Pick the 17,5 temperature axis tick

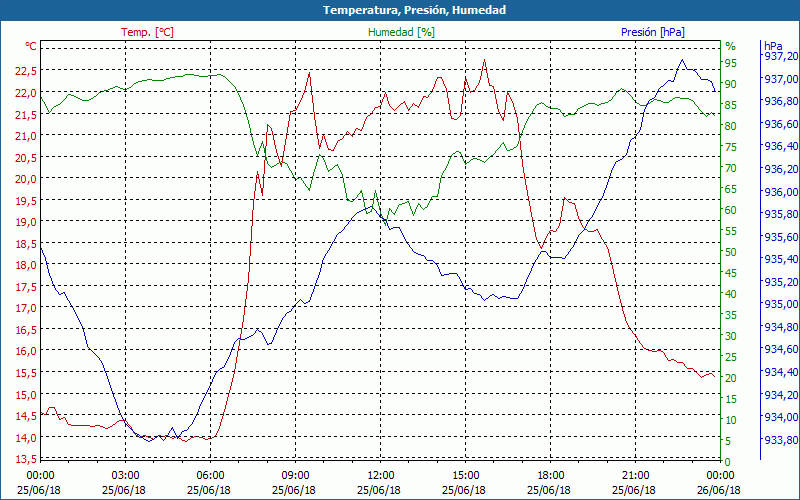(x=26, y=287)
